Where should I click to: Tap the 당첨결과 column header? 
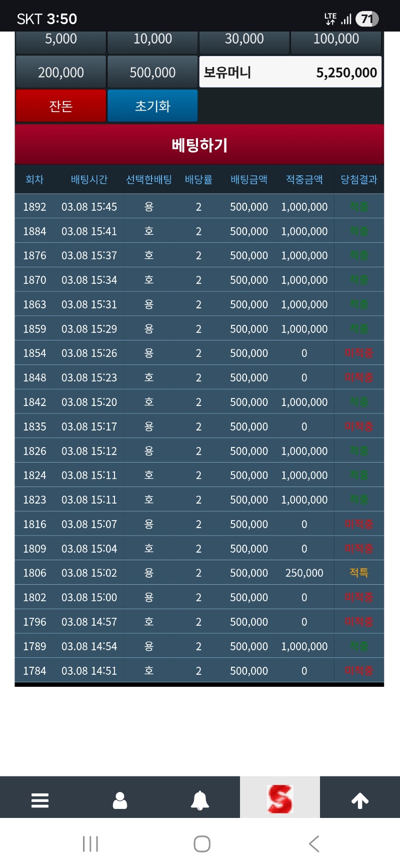(358, 179)
